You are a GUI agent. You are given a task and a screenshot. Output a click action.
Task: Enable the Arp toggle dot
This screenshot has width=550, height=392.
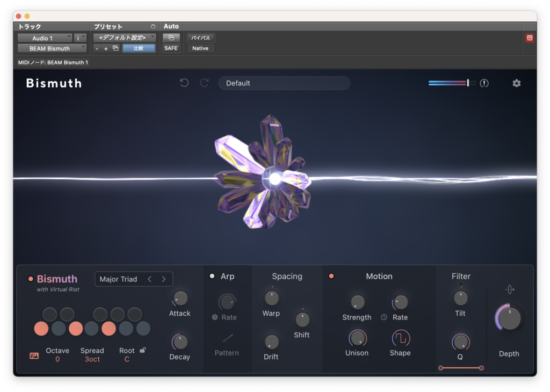212,277
